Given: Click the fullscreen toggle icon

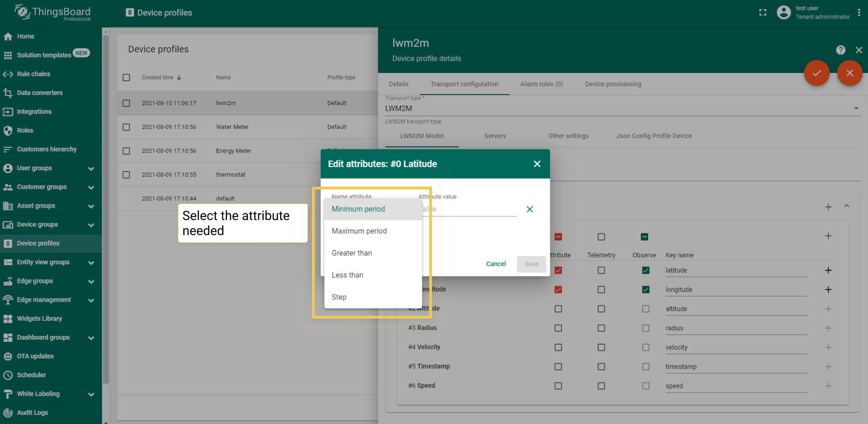Looking at the screenshot, I should point(763,13).
